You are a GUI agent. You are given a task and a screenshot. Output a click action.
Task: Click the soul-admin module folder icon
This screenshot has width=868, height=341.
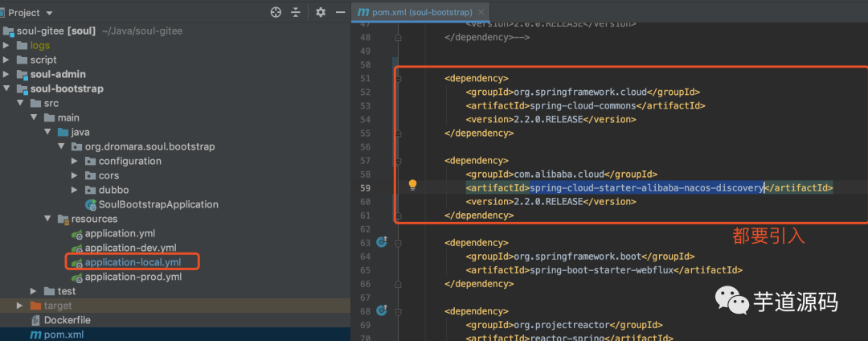pos(23,74)
